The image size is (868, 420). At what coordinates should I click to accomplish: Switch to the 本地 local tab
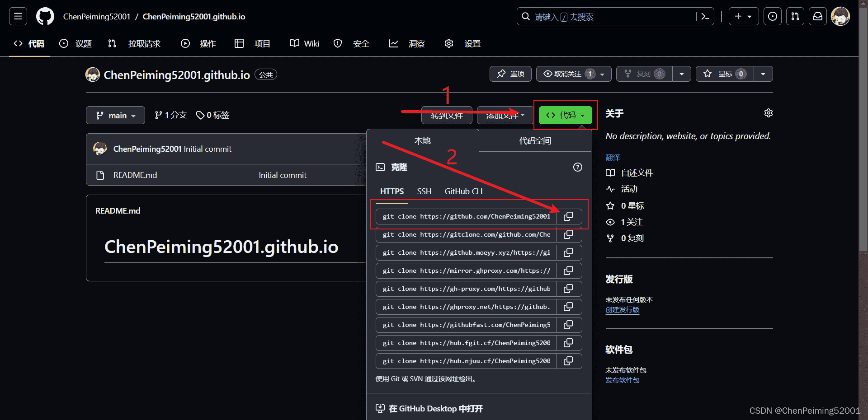pyautogui.click(x=423, y=141)
